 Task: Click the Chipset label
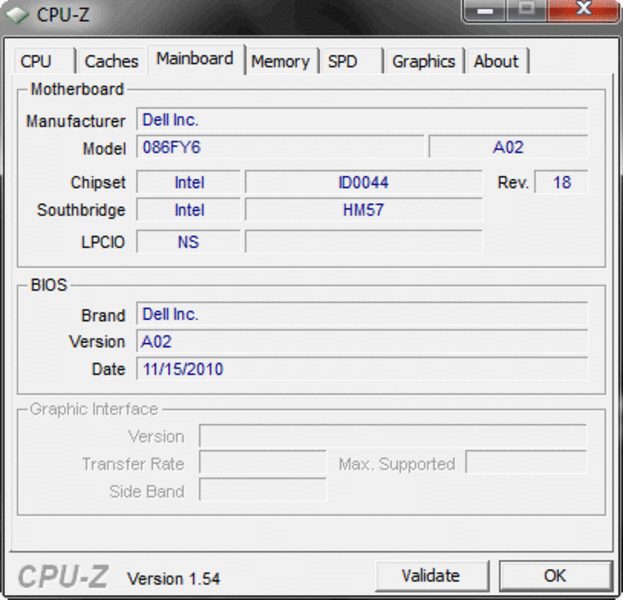tap(98, 182)
